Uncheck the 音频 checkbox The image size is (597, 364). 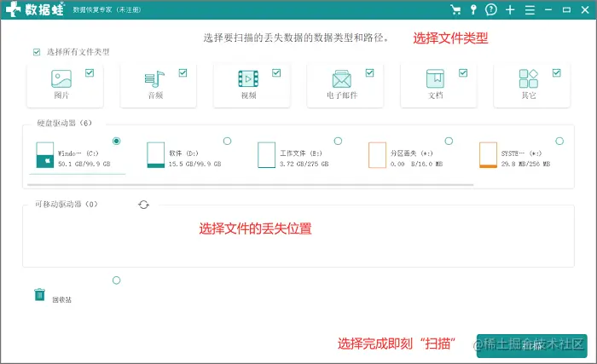pyautogui.click(x=183, y=72)
